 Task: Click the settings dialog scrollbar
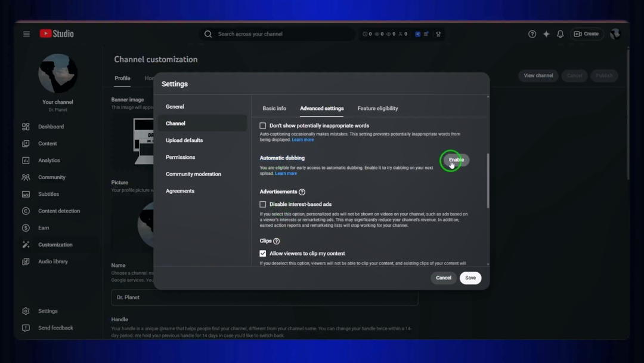pyautogui.click(x=488, y=181)
